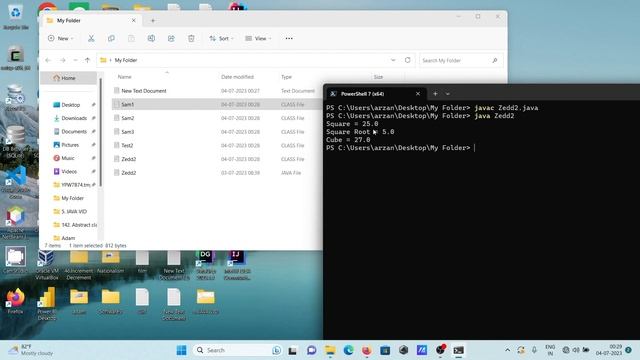The width and height of the screenshot is (640, 360).
Task: Open Music in the navigation pane
Action: click(68, 158)
